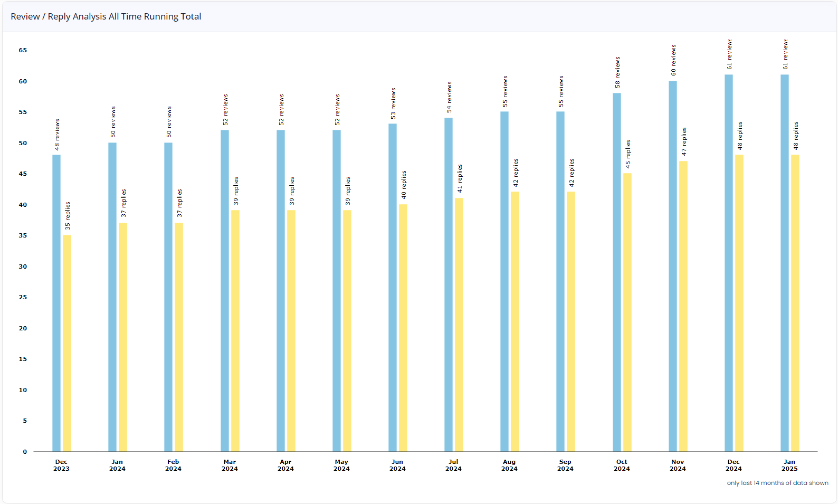Select the Jan 2025 reviews bar
The width and height of the screenshot is (838, 504).
coord(785,263)
